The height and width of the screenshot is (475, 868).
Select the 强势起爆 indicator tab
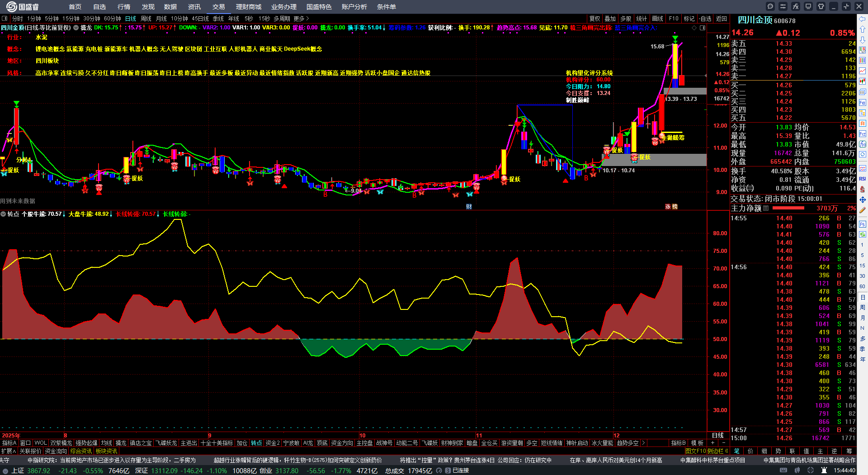[86, 443]
